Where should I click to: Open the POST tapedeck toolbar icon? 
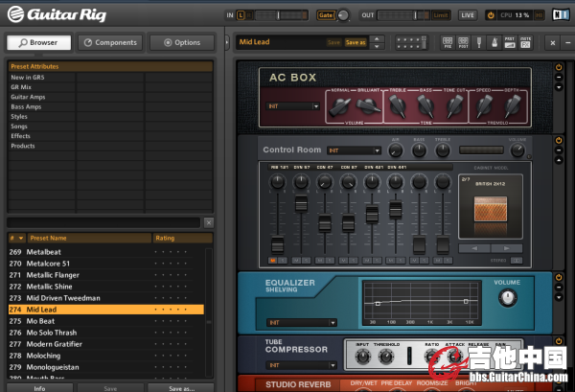coord(463,42)
